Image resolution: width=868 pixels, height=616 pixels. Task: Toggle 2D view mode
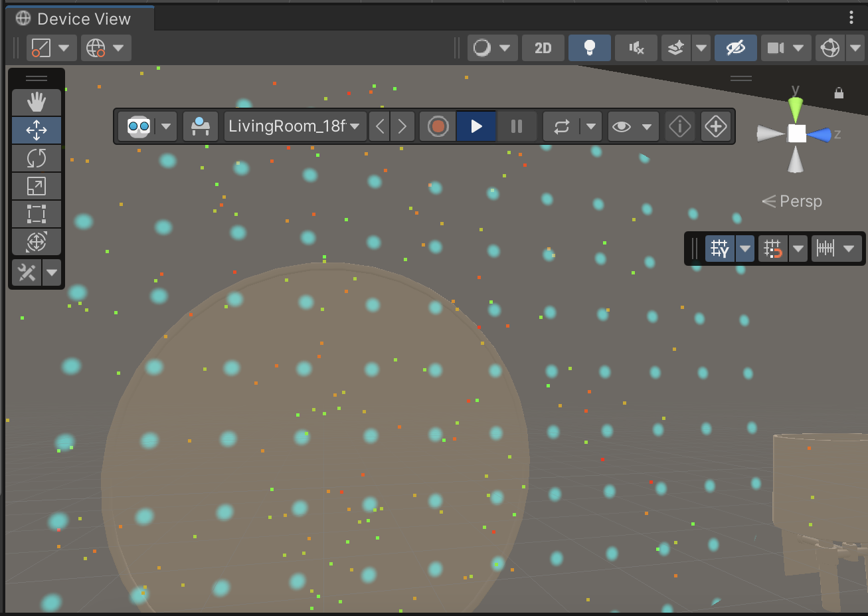click(x=543, y=48)
